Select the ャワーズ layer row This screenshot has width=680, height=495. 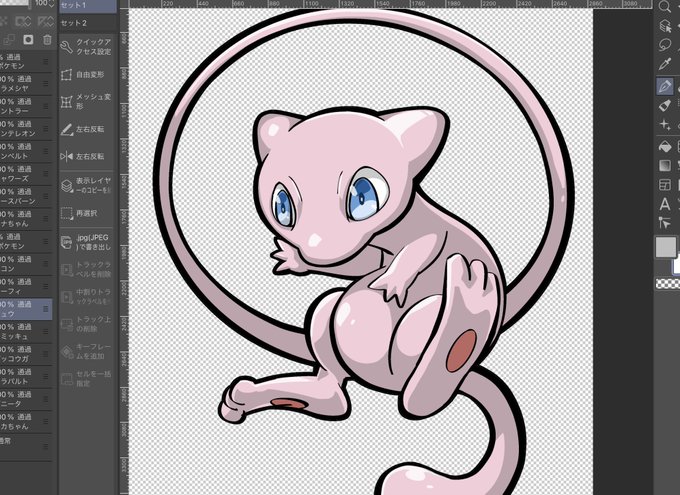pos(26,174)
